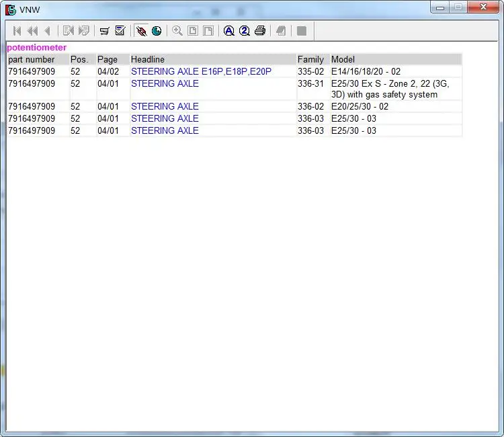
Task: Click the previous list page icon
Action: pyautogui.click(x=69, y=31)
